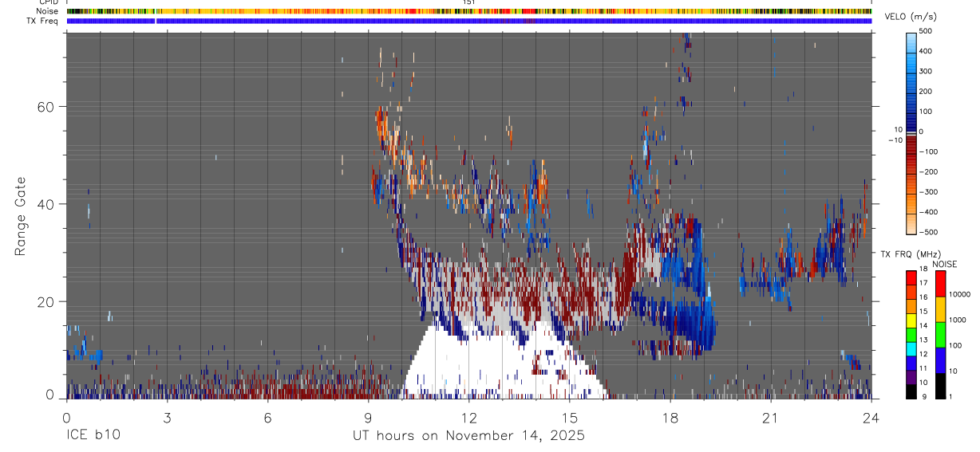Click the x-axis tick label '3'
980x452 pixels.
pos(167,417)
